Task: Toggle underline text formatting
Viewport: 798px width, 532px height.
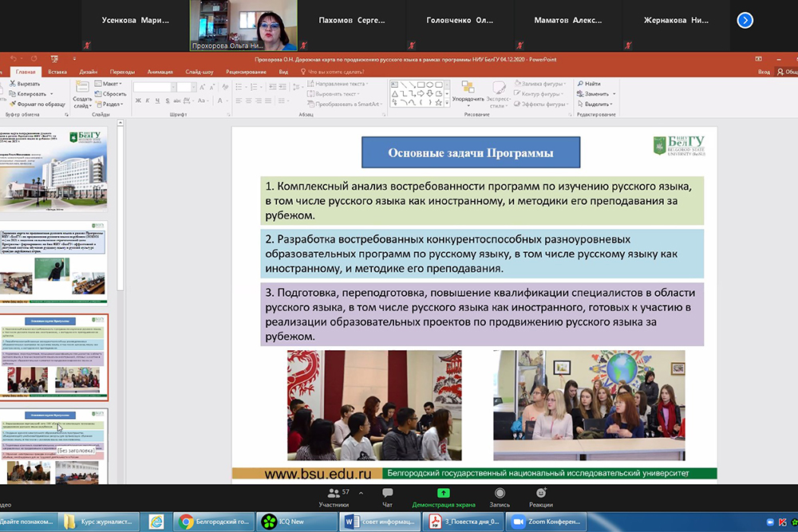Action: point(158,101)
